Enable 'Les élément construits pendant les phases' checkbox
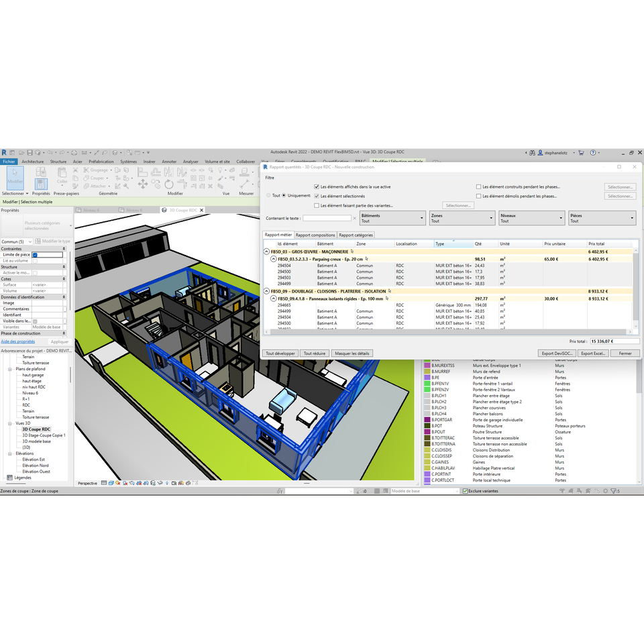The image size is (644, 644). [478, 187]
